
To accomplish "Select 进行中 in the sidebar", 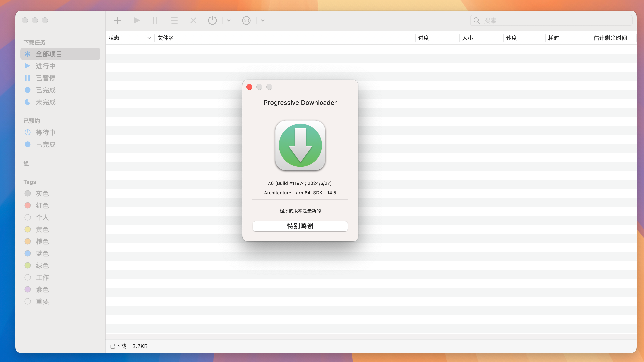I will [60, 66].
